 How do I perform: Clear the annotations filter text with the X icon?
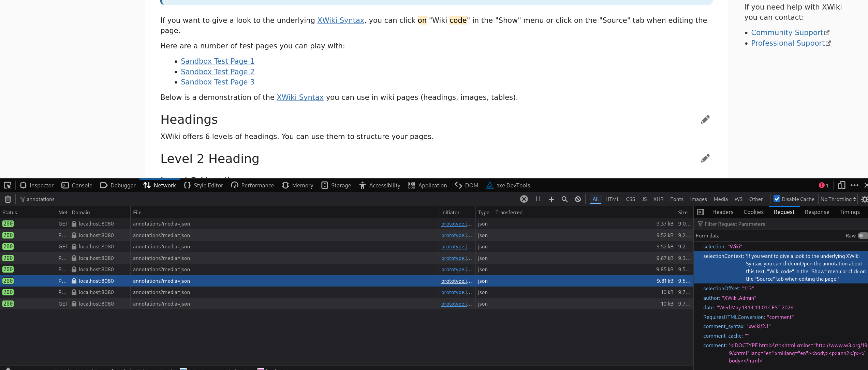524,199
